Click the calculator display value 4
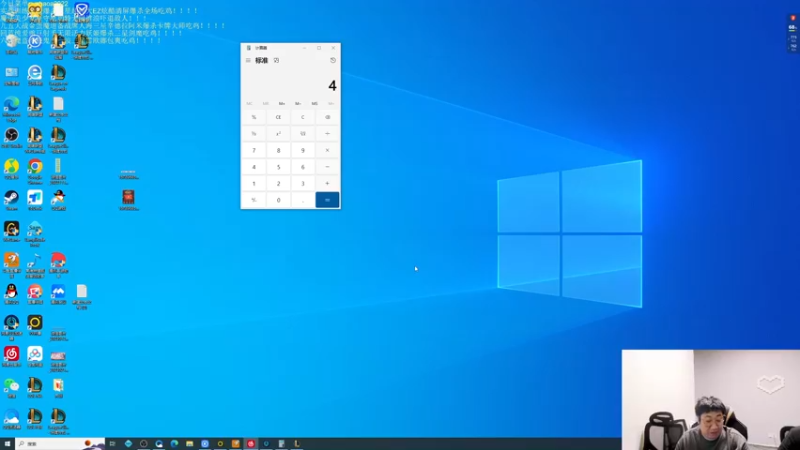Image resolution: width=800 pixels, height=450 pixels. 332,86
